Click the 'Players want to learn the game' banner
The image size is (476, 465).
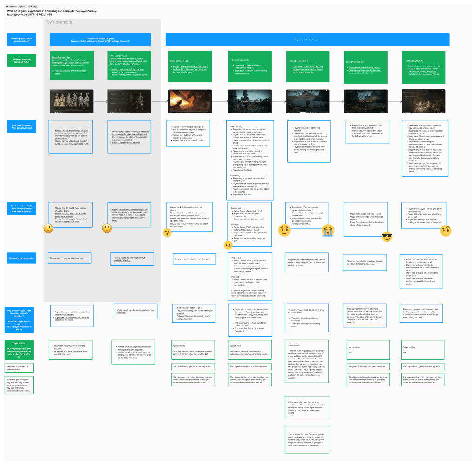(x=99, y=40)
